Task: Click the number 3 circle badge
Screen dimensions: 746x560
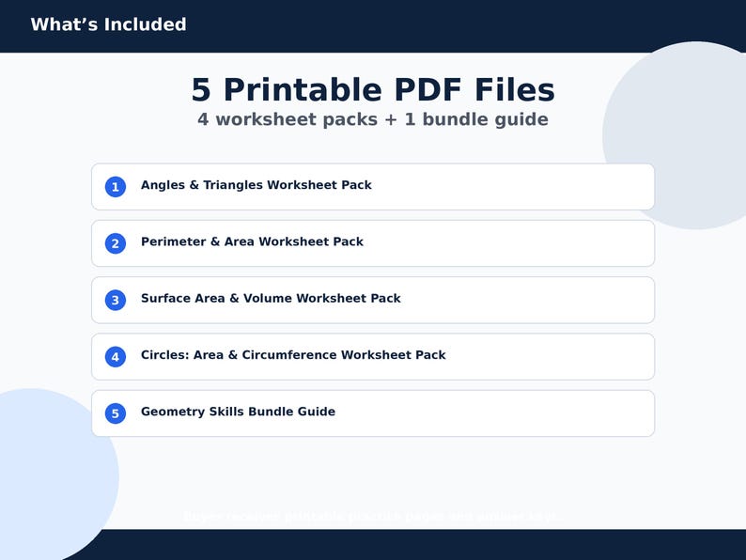Action: click(116, 301)
